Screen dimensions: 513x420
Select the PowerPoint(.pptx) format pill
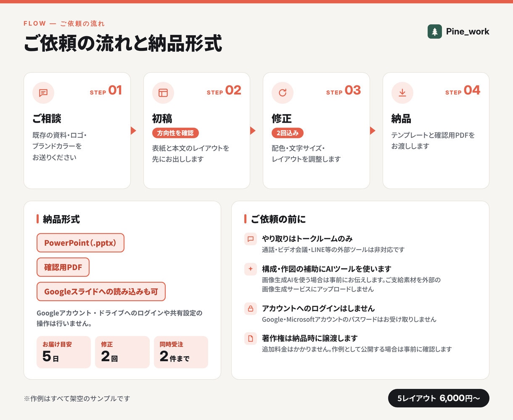pyautogui.click(x=80, y=243)
